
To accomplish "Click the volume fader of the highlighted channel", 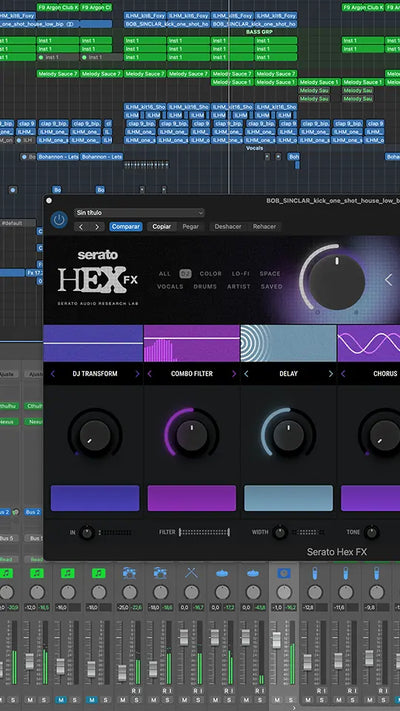I will coord(276,640).
